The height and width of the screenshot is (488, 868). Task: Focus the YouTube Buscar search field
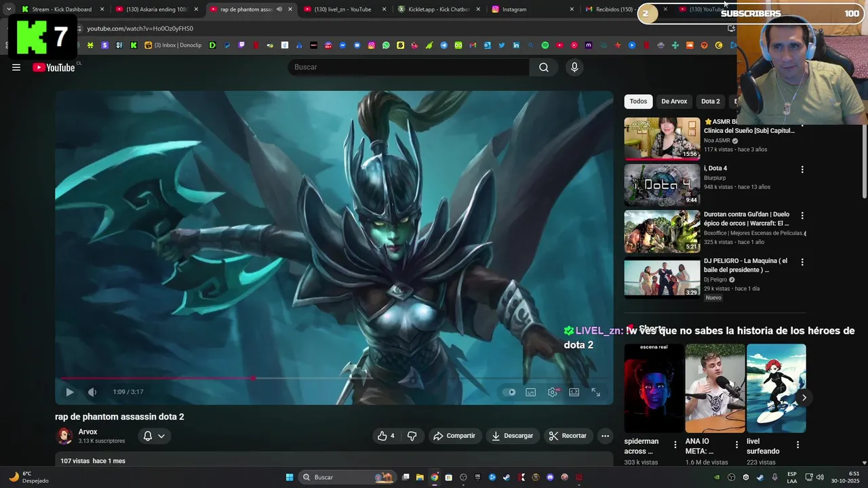[409, 67]
